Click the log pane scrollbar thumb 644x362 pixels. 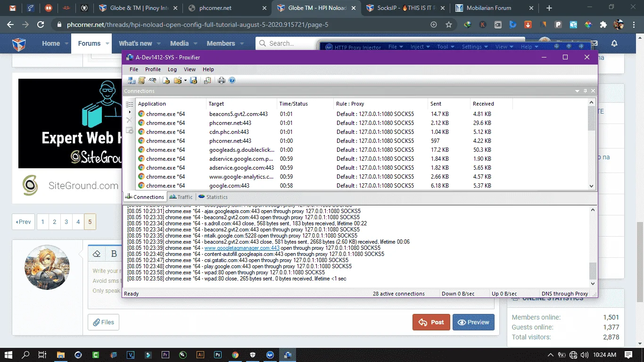pyautogui.click(x=593, y=271)
